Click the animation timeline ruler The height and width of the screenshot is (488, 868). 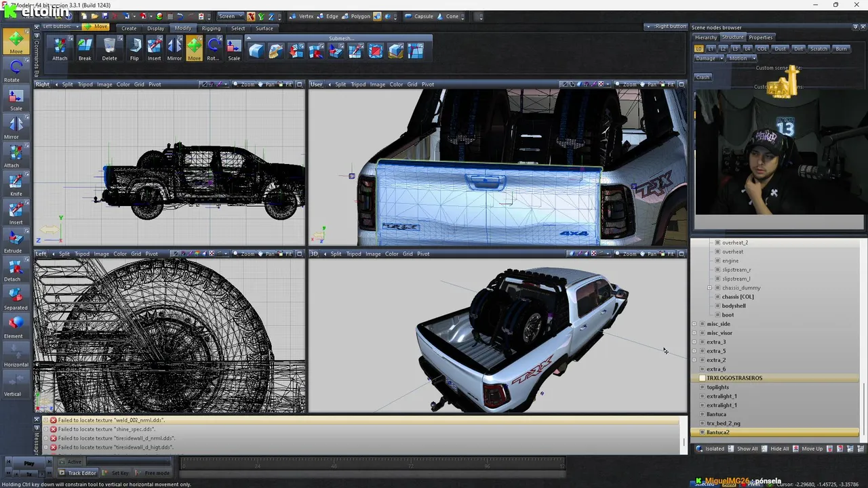[x=372, y=464]
